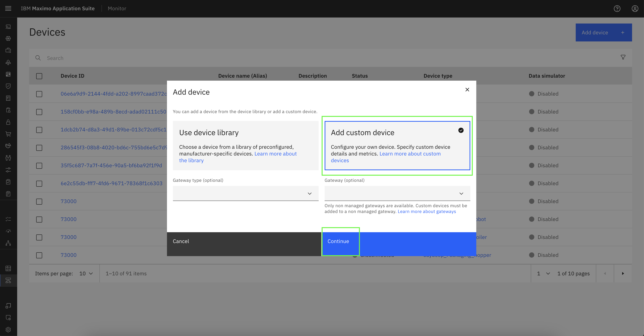Open Learn more about gateways link
Screen dimensions: 644x336
(426, 211)
